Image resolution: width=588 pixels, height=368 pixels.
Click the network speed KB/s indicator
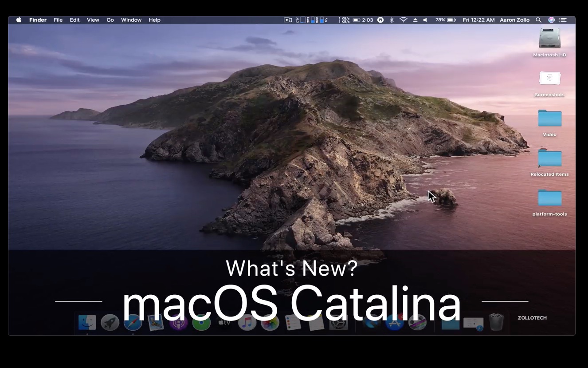[x=344, y=20]
